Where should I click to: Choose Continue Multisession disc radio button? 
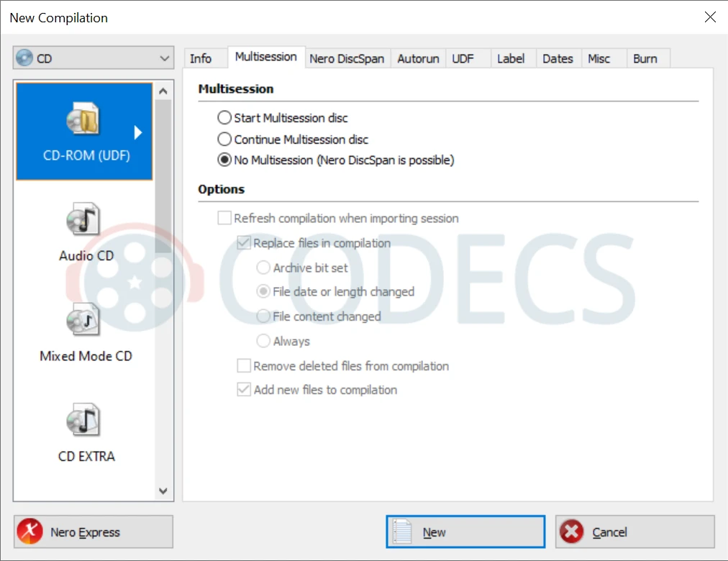pos(224,140)
